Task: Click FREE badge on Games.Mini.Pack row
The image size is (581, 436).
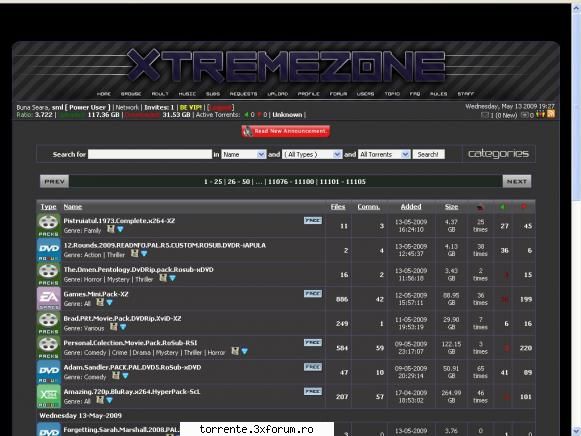Action: [313, 294]
